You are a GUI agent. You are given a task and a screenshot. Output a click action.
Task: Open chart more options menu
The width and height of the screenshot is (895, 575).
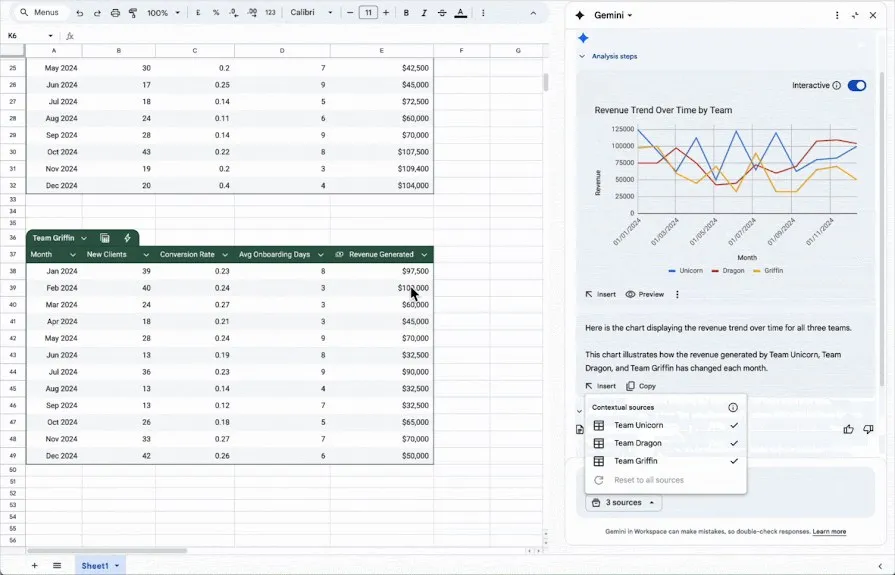point(678,295)
